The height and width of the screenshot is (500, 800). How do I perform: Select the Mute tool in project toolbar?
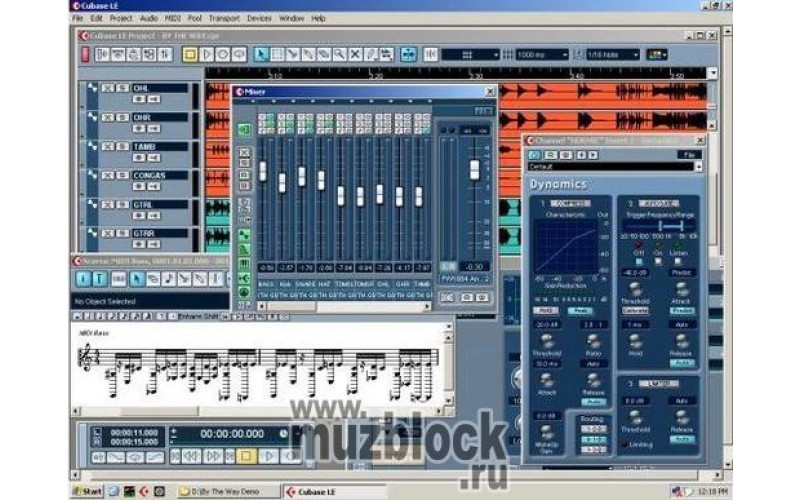point(353,54)
